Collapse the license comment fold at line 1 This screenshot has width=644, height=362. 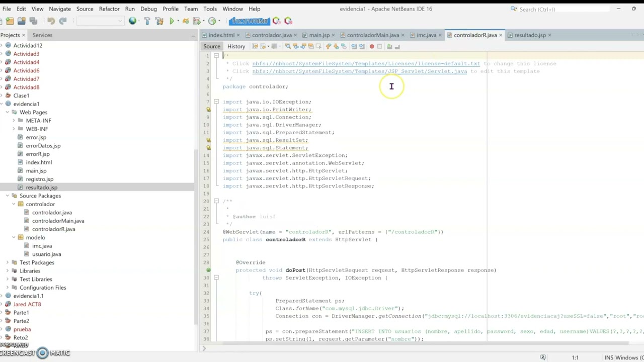[216, 56]
